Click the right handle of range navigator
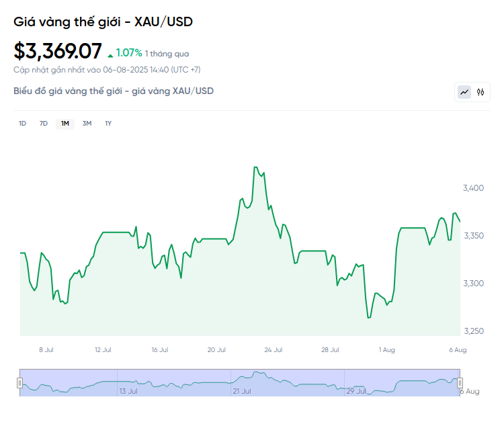504x426 pixels. 460,382
